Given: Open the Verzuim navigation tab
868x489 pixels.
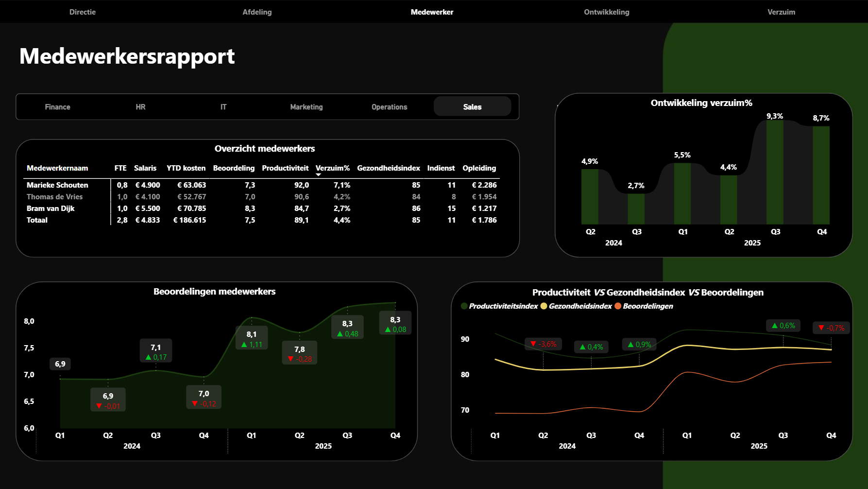Looking at the screenshot, I should (x=781, y=12).
